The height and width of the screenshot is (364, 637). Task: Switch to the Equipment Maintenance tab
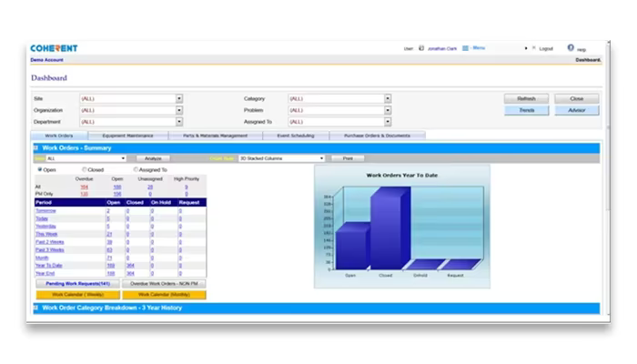pos(128,136)
